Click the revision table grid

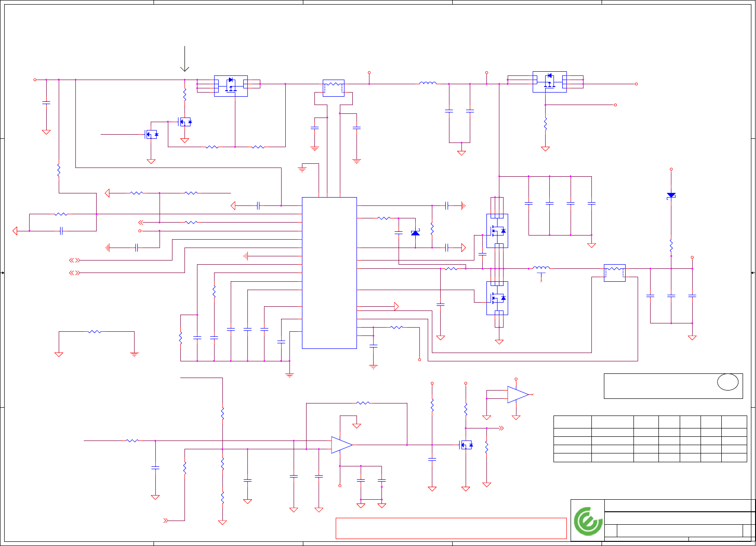[650, 439]
